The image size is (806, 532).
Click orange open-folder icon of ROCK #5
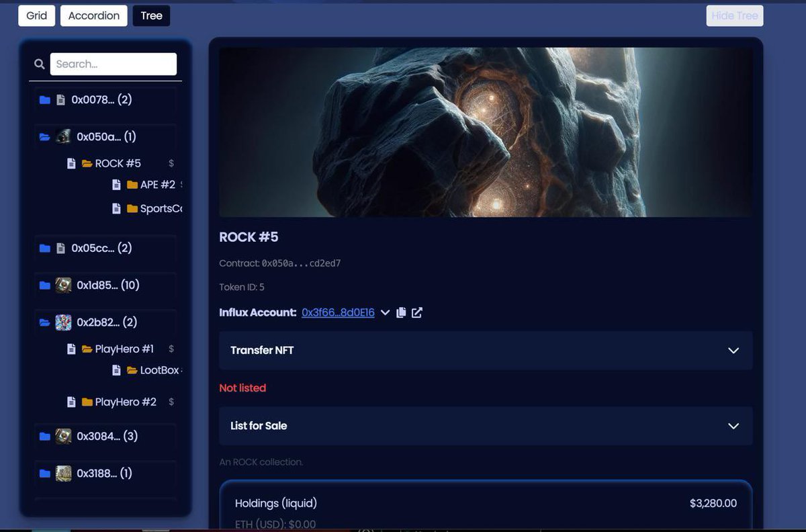(x=87, y=163)
